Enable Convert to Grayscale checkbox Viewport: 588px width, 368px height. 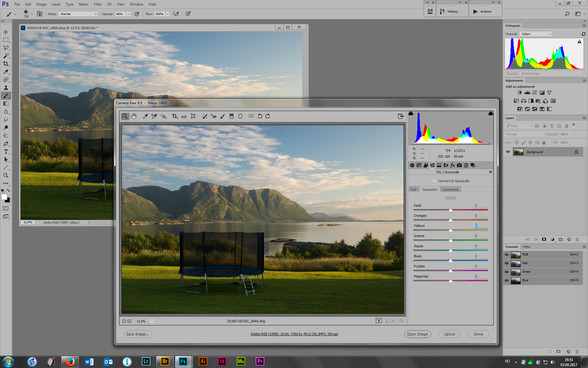click(434, 181)
